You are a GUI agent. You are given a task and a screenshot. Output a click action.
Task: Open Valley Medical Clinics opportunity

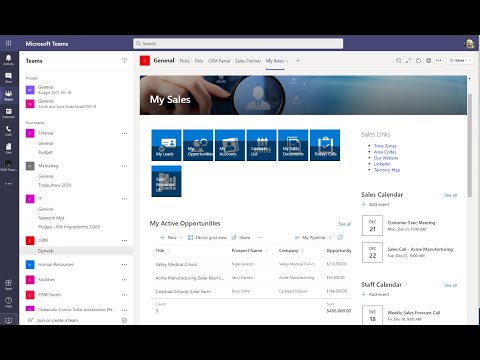pos(176,264)
